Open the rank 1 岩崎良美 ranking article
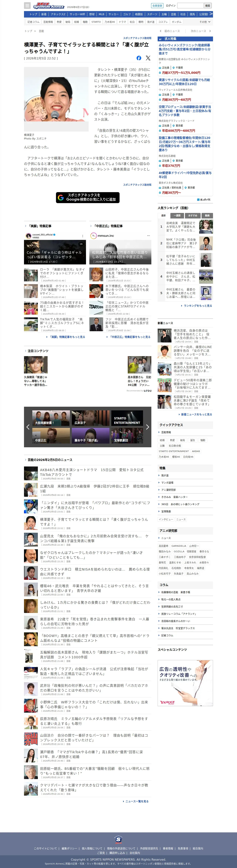The image size is (237, 868). point(185,227)
